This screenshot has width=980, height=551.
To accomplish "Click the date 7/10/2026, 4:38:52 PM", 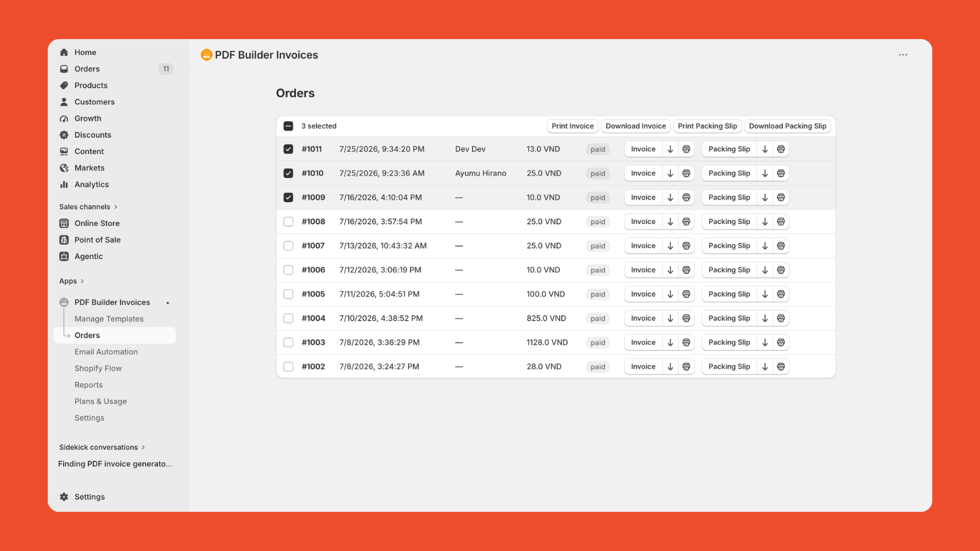I will click(381, 318).
